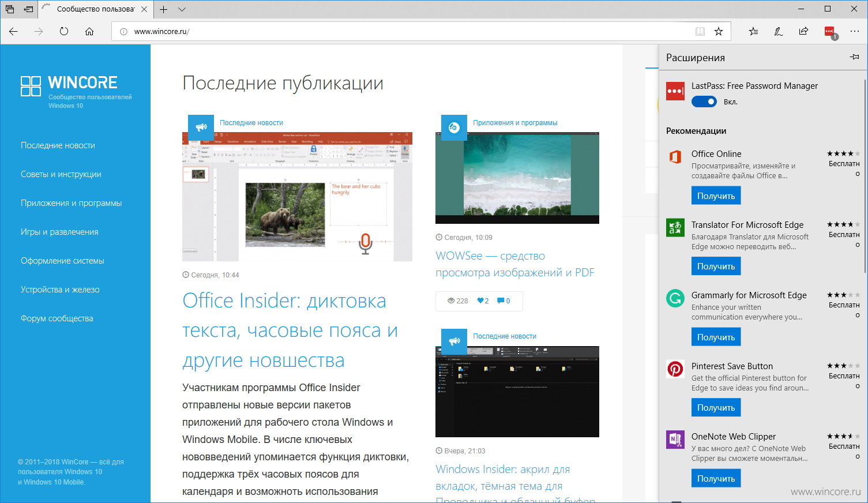The width and height of the screenshot is (868, 503).
Task: Click the Office Online orange icon
Action: (x=675, y=157)
